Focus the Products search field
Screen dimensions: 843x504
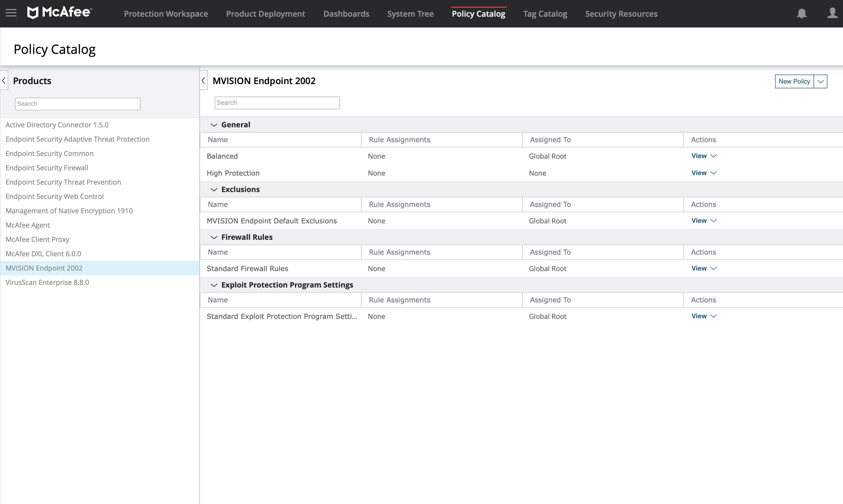78,104
